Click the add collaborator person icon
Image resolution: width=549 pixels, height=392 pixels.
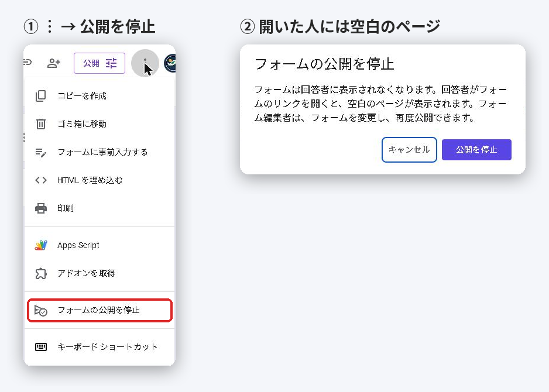(x=54, y=63)
